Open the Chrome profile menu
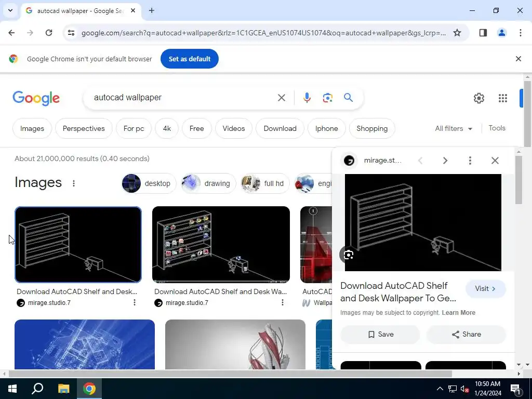532x399 pixels. pyautogui.click(x=502, y=33)
